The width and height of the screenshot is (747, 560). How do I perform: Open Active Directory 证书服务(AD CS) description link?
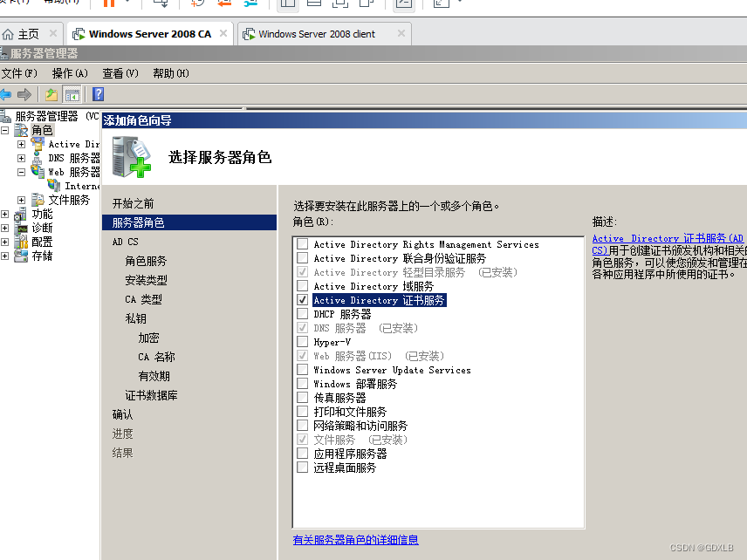(x=668, y=244)
